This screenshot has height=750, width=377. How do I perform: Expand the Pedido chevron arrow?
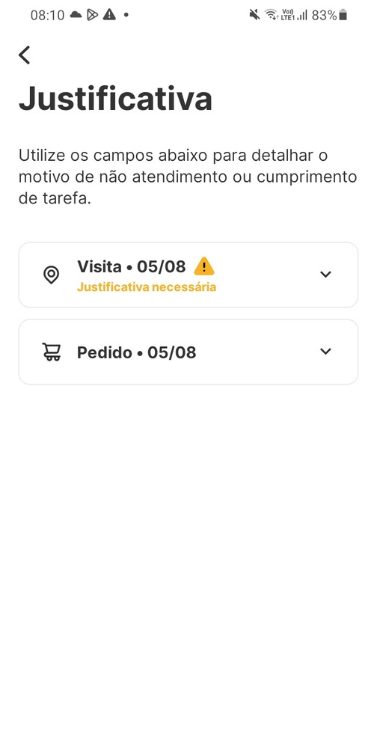(326, 352)
